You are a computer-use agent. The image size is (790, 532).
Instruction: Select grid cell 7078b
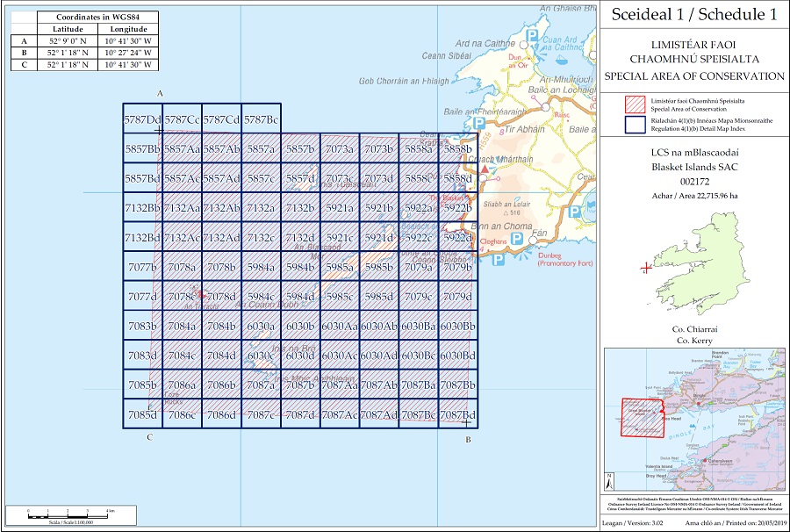pyautogui.click(x=221, y=267)
